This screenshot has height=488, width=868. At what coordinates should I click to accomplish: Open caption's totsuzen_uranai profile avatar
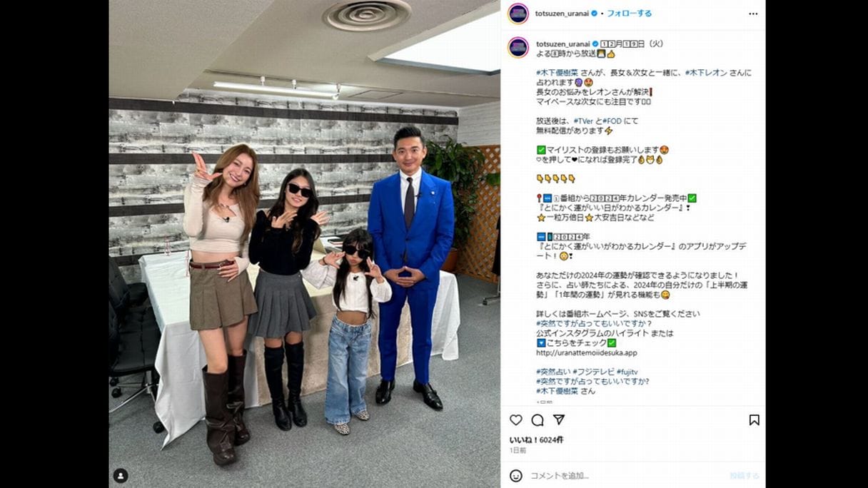tap(518, 47)
